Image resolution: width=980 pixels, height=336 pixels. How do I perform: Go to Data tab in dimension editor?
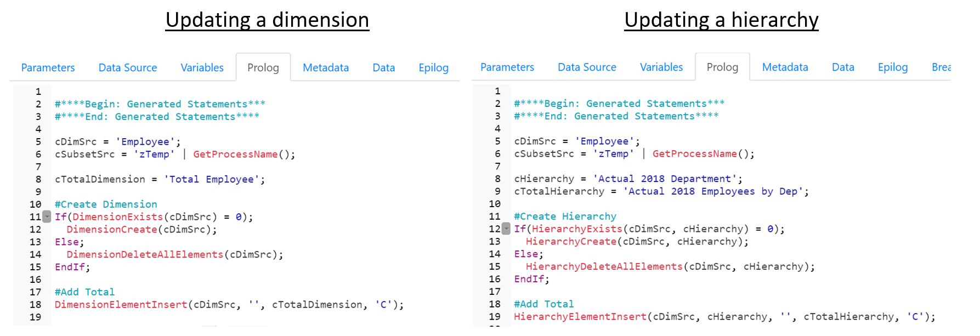click(383, 67)
